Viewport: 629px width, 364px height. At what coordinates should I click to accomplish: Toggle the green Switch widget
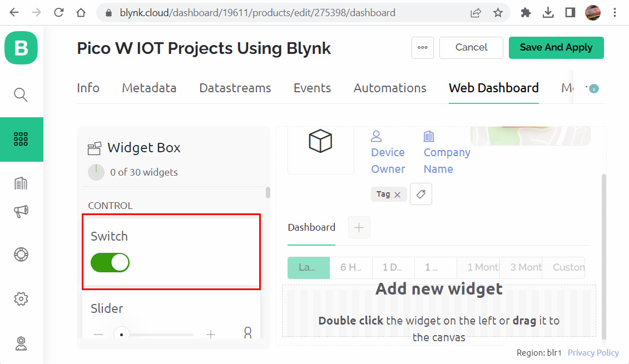tap(110, 263)
